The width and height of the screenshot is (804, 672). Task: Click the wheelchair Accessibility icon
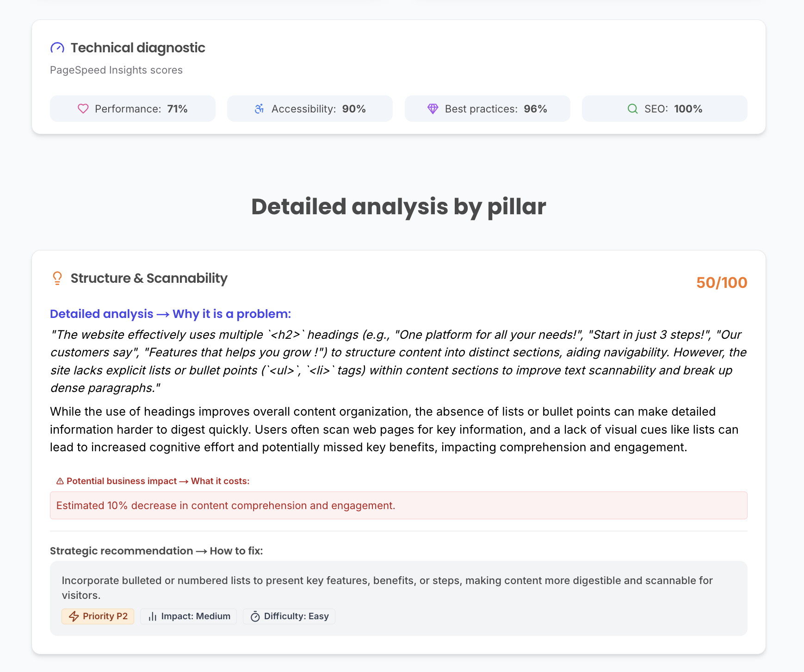[260, 109]
